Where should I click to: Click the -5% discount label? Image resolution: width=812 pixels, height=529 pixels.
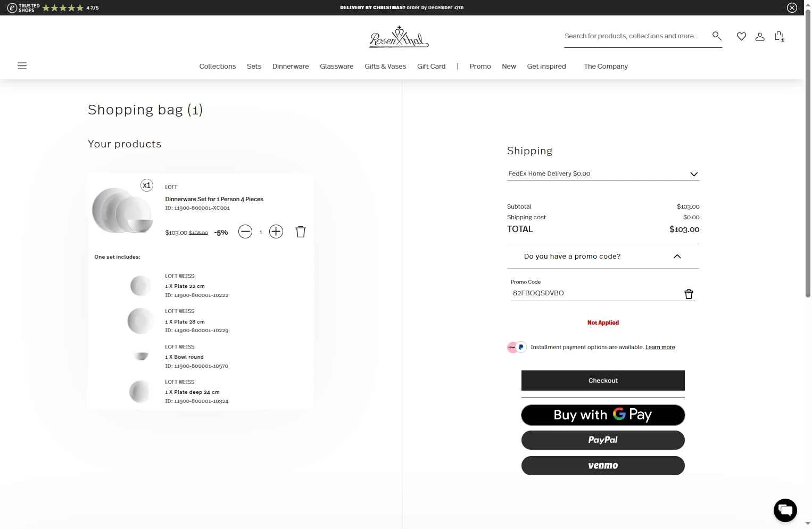(221, 233)
